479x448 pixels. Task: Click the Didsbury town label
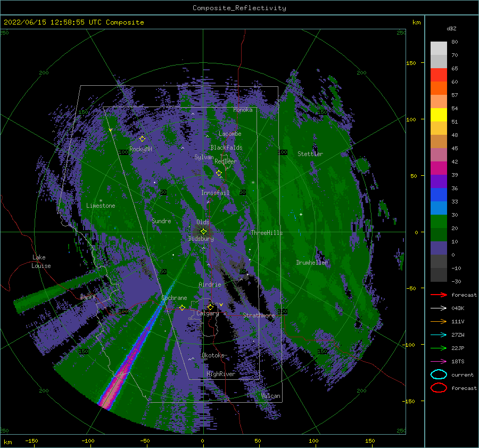(x=201, y=239)
